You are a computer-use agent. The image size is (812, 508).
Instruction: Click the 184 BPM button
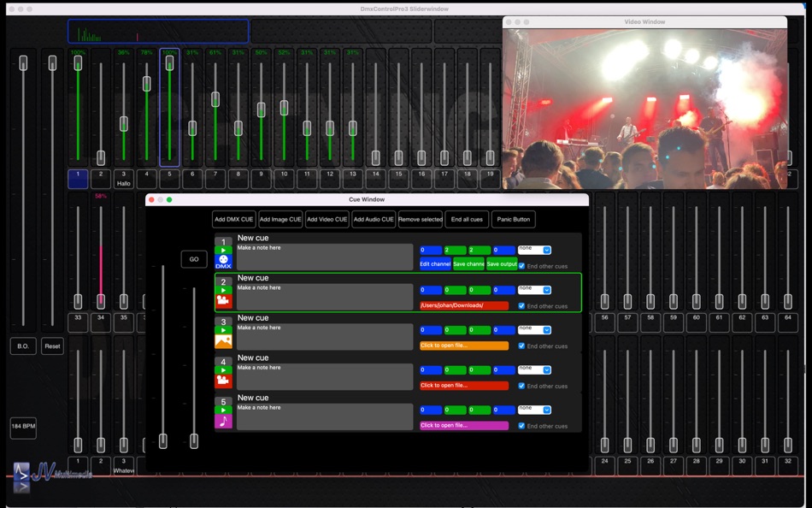(23, 428)
